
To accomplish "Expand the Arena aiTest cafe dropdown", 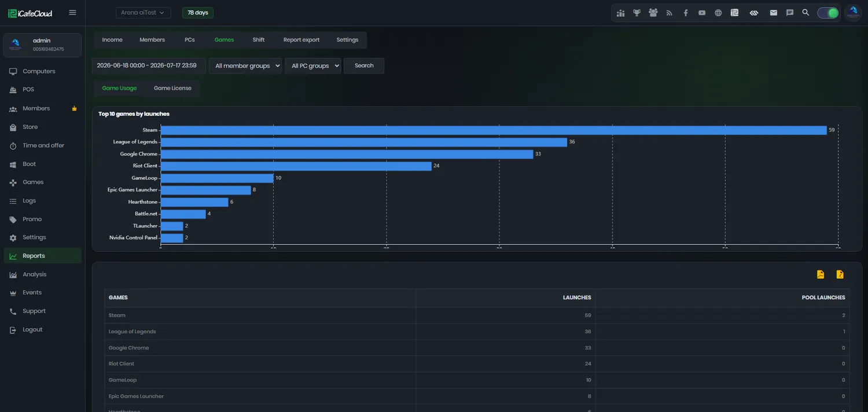I will pos(143,13).
